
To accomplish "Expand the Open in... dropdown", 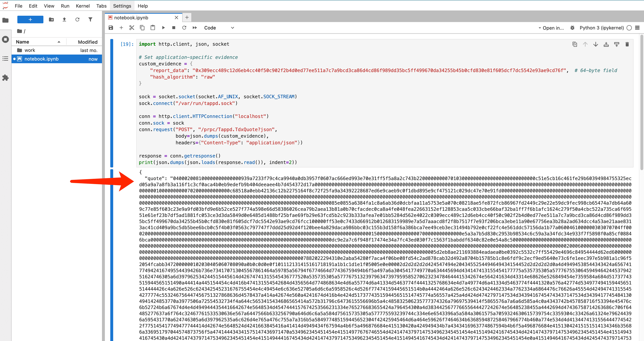I will tap(551, 28).
